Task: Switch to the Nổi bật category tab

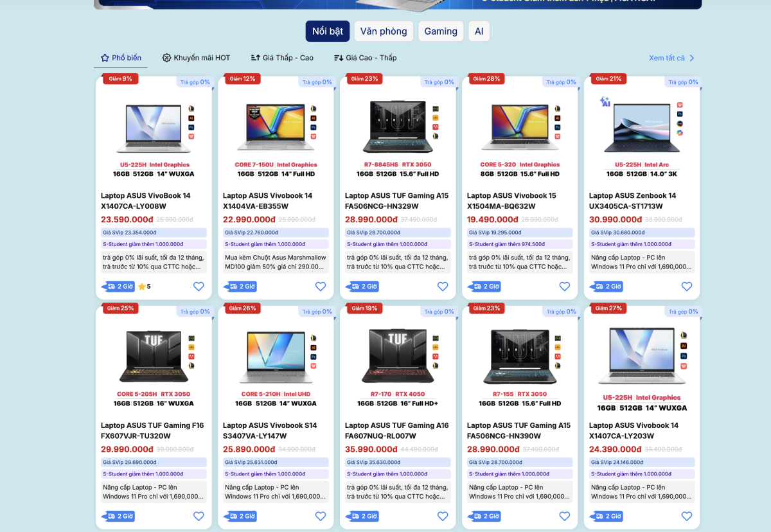Action: (x=328, y=31)
